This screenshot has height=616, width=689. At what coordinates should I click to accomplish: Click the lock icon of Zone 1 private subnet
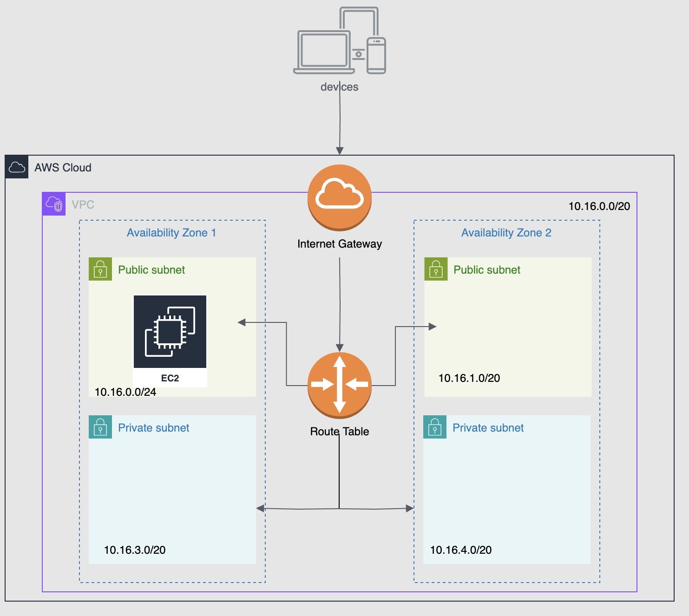pyautogui.click(x=100, y=427)
